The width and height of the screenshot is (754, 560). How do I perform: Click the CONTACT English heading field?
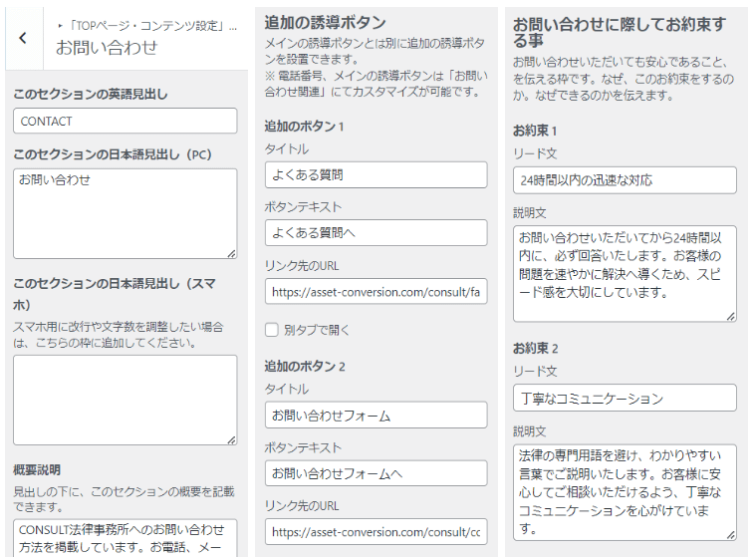(x=126, y=121)
